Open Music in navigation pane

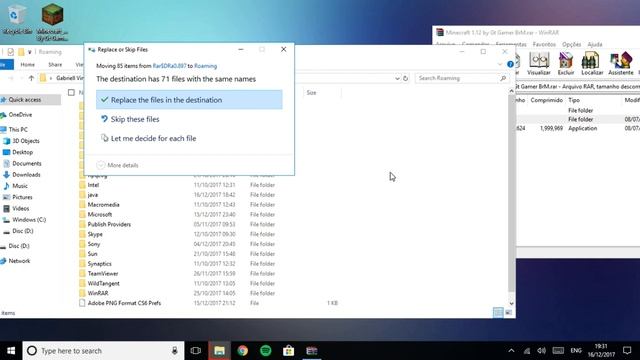click(x=20, y=186)
